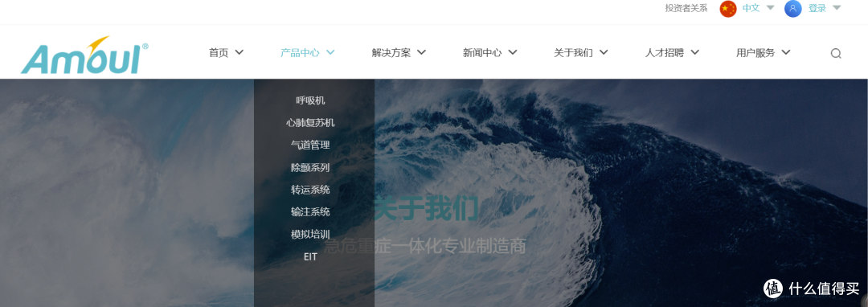Open the 首页 menu

click(219, 53)
